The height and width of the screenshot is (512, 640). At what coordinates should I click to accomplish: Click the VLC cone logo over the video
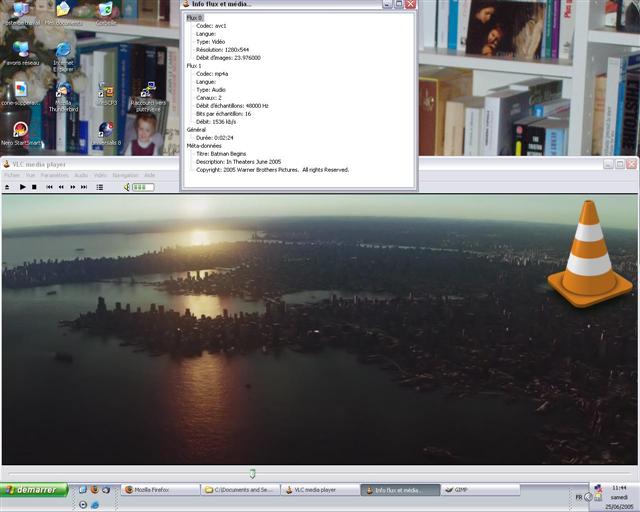[x=590, y=254]
